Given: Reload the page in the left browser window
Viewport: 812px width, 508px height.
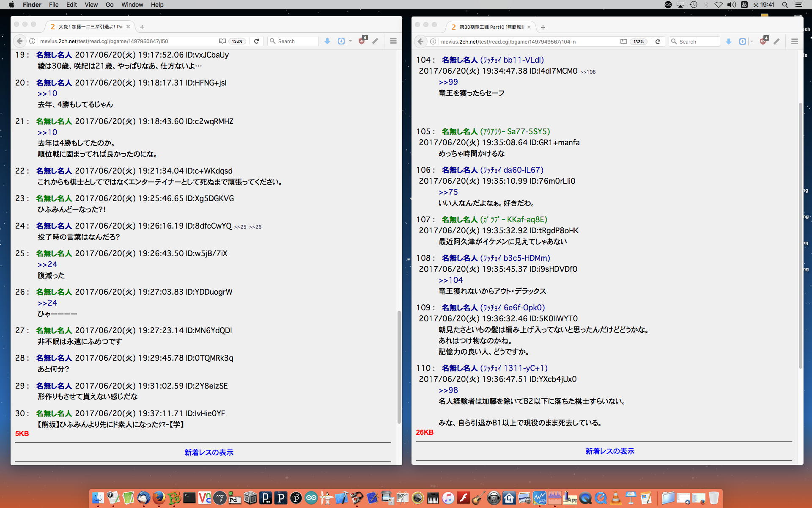Looking at the screenshot, I should pos(256,41).
